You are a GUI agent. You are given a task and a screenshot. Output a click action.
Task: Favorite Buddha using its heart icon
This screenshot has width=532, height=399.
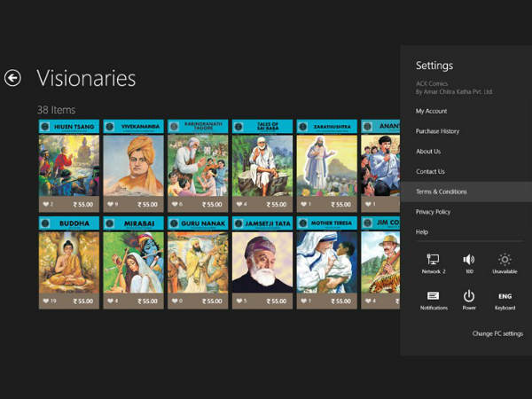(x=46, y=301)
